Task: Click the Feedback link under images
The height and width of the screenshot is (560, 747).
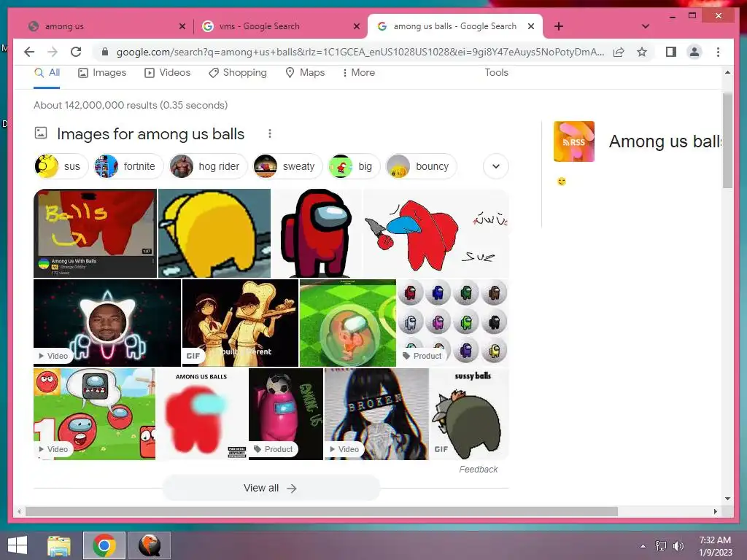Action: click(479, 470)
